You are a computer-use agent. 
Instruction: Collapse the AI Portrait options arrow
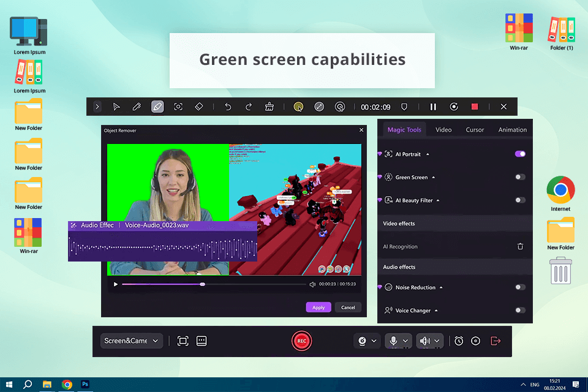click(x=428, y=154)
